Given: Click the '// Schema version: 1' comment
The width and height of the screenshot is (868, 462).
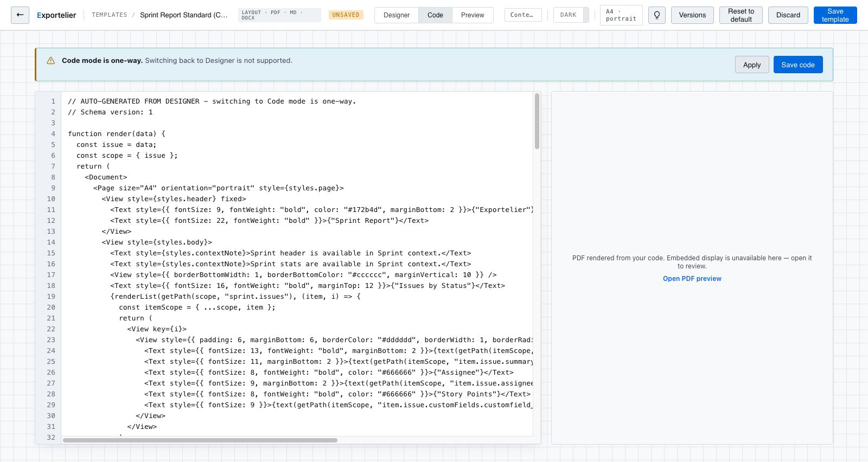Looking at the screenshot, I should tap(110, 112).
